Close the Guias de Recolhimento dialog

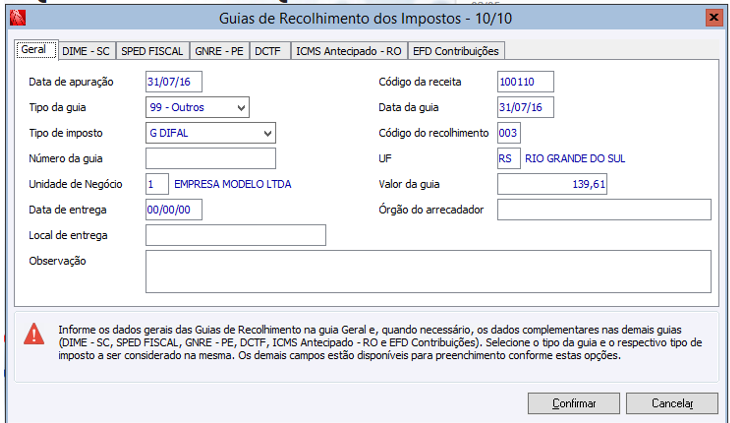[x=714, y=18]
